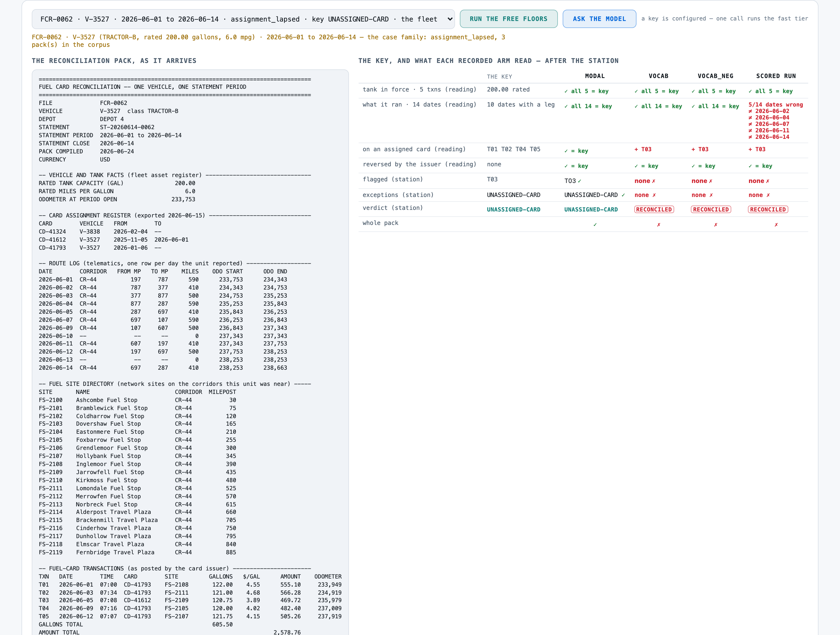Click 'on an assigned card (reading)' row label

tap(414, 149)
